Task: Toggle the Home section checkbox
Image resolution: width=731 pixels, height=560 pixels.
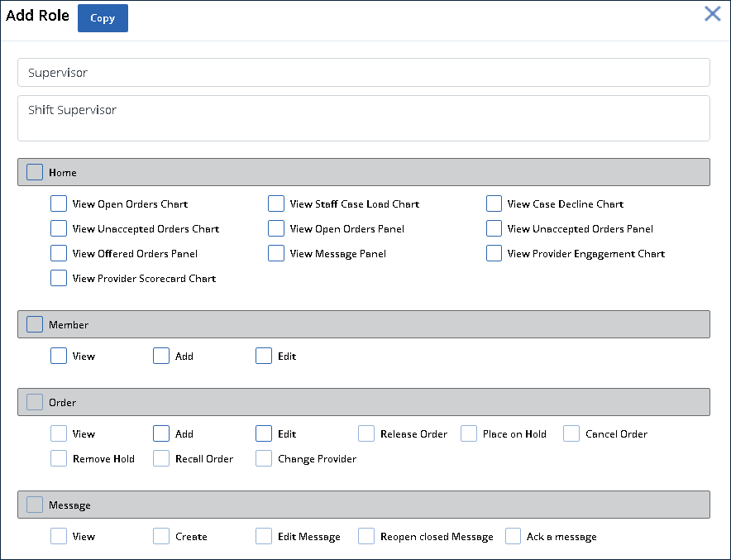Action: point(35,172)
